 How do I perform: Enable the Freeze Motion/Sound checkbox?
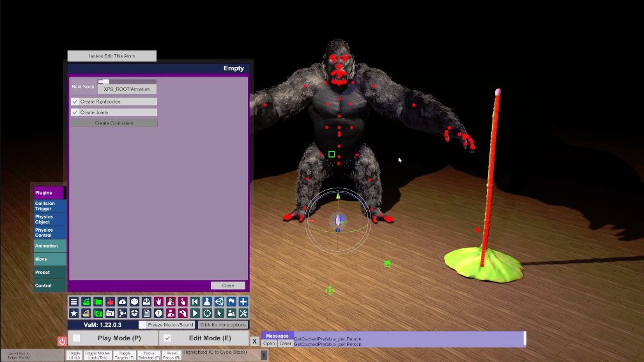click(142, 324)
